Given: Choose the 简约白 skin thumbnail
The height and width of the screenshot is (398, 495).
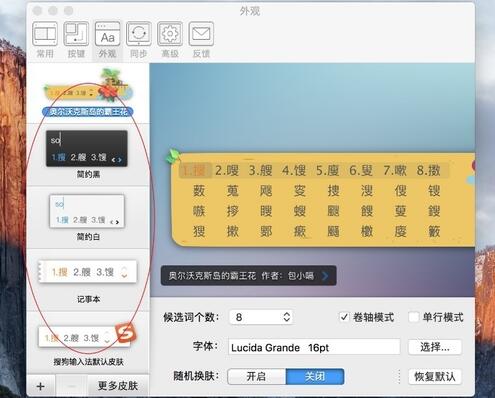Looking at the screenshot, I should (87, 211).
